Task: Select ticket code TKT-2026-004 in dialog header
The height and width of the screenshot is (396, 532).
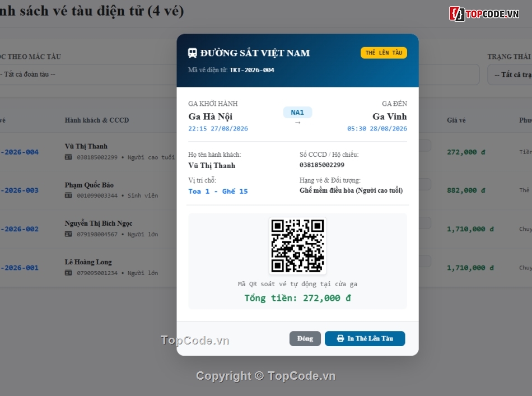Action: coord(252,70)
